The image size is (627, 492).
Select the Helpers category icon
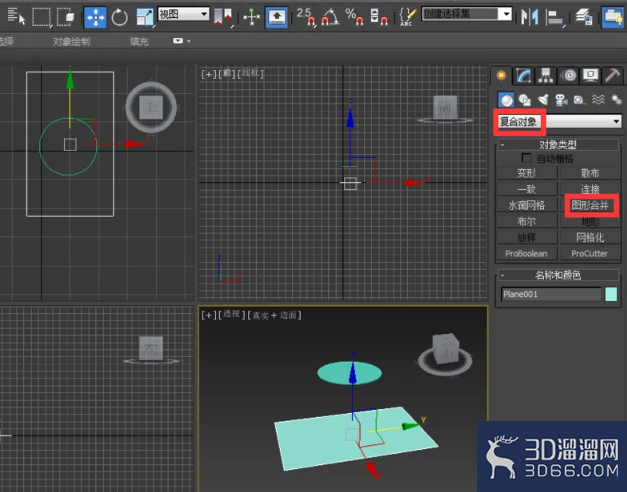pyautogui.click(x=579, y=100)
